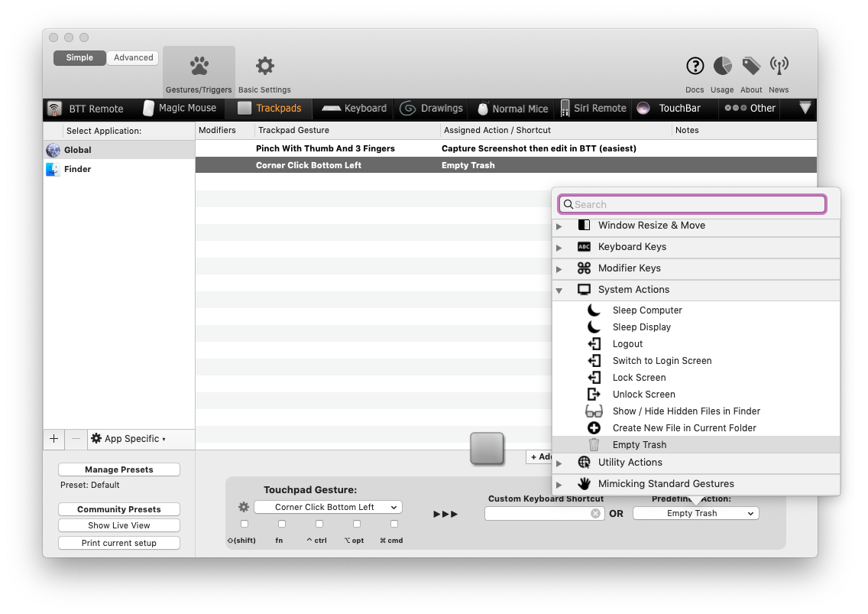Switch to the Drawings tab

click(431, 108)
